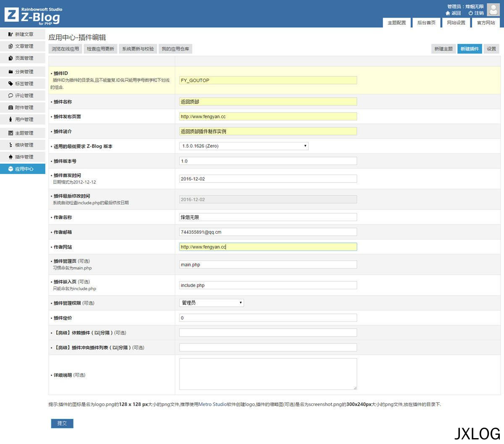Click inside the 详细说明 textarea
The height and width of the screenshot is (444, 504).
point(268,374)
